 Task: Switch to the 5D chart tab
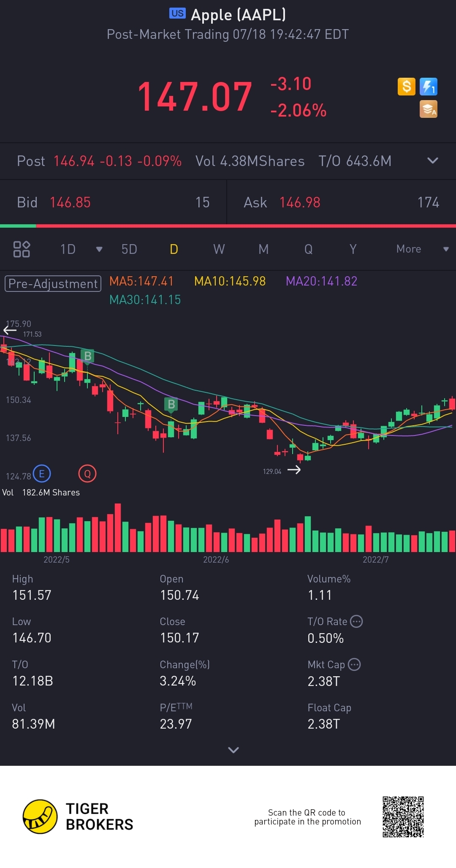pyautogui.click(x=129, y=249)
